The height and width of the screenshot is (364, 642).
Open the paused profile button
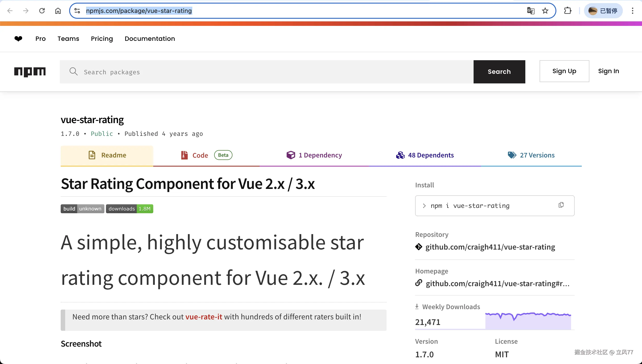pos(603,11)
